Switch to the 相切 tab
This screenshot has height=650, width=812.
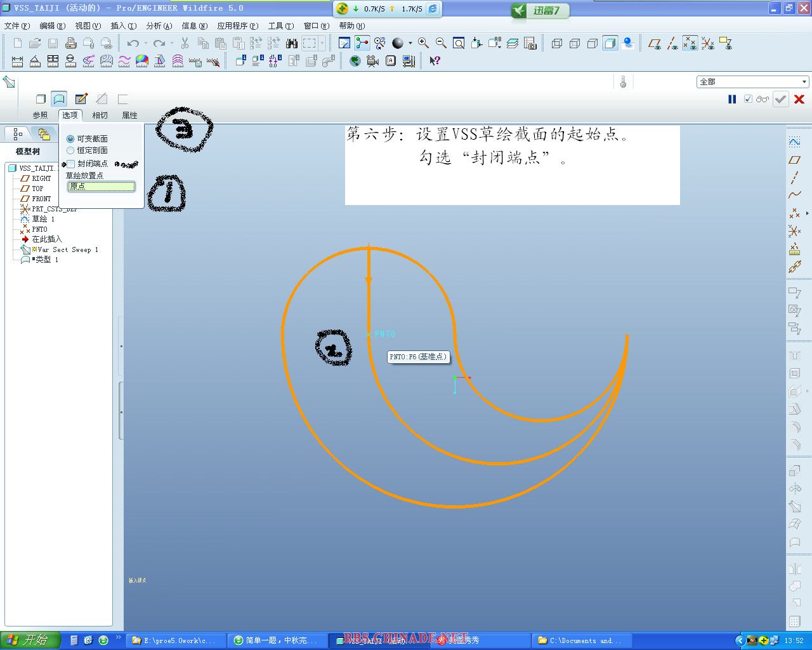[x=100, y=115]
